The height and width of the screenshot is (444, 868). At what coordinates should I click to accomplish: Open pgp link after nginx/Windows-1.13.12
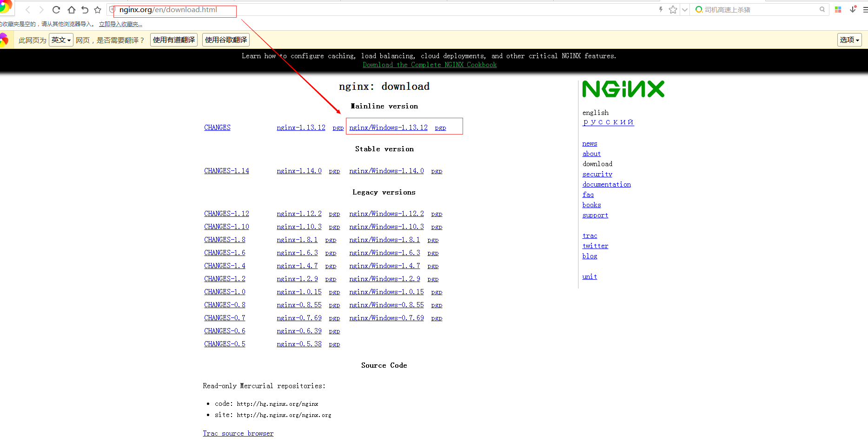click(x=440, y=128)
